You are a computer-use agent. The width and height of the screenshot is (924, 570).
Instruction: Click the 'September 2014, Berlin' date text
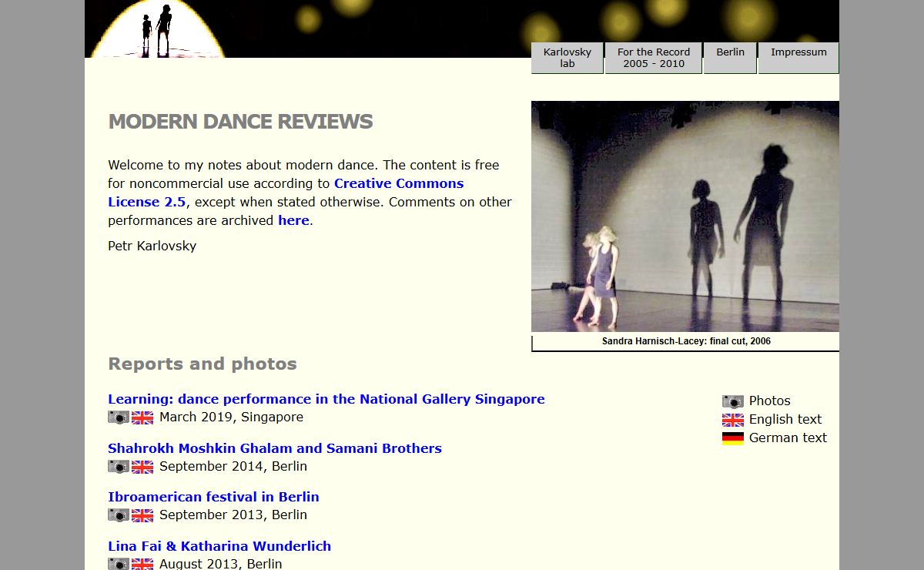point(233,467)
